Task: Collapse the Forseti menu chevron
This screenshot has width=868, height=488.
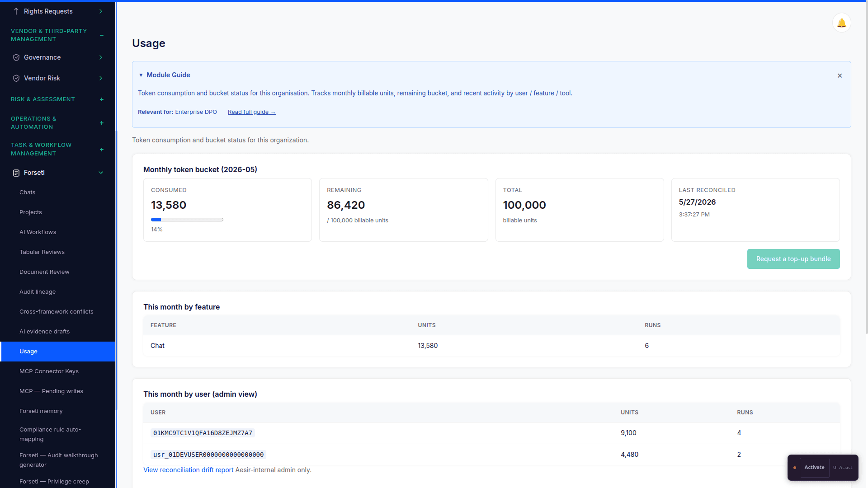Action: point(101,173)
